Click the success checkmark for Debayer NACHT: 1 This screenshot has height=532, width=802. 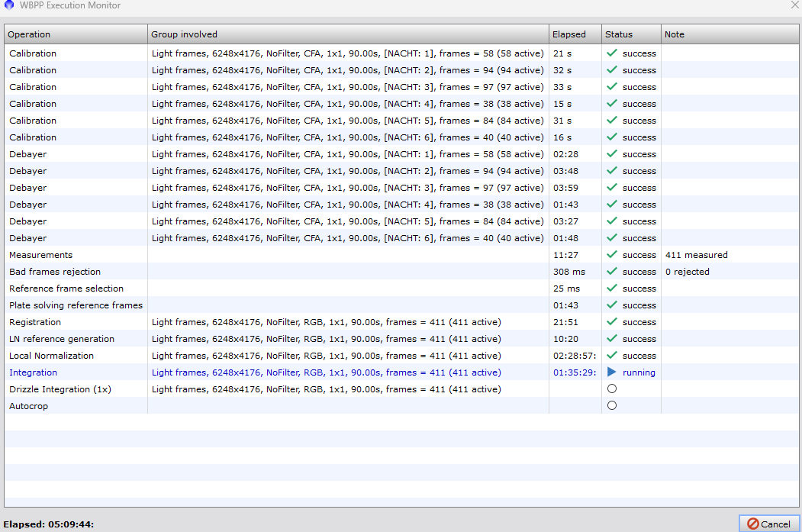[612, 153]
